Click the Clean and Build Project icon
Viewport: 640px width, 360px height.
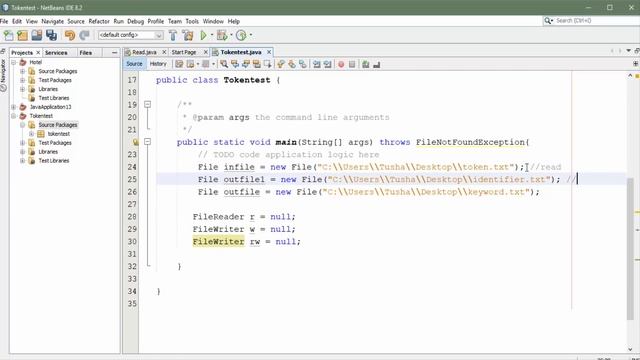point(188,36)
